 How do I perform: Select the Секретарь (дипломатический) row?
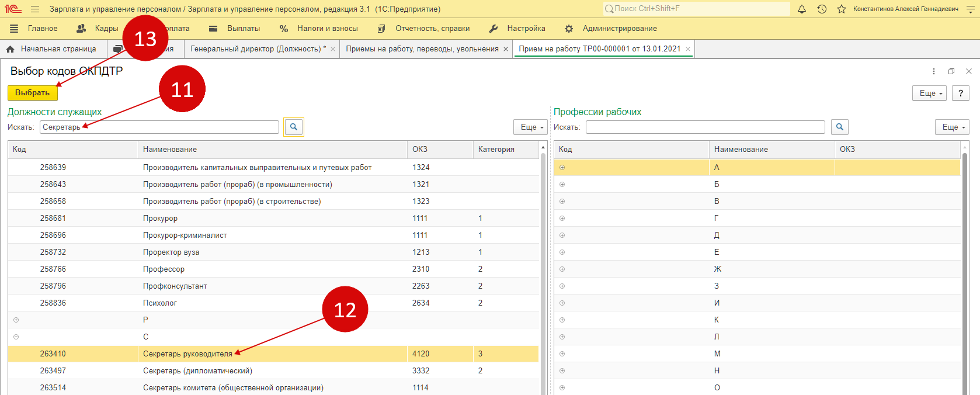[273, 370]
